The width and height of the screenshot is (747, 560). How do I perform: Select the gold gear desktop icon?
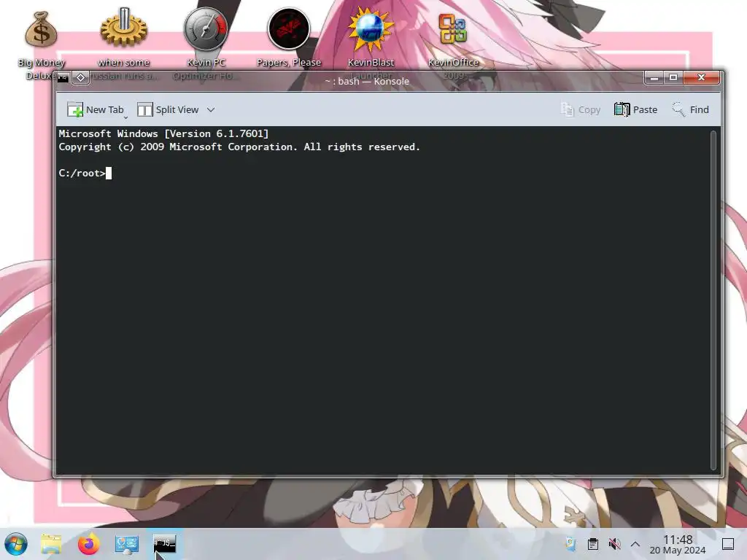point(124,43)
